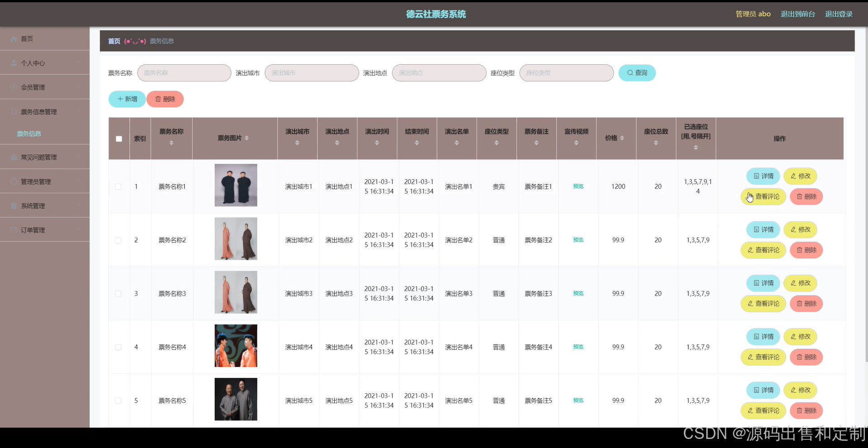Expand 系统管理 menu chevron
Viewport: 868px width, 448px height.
[x=79, y=205]
